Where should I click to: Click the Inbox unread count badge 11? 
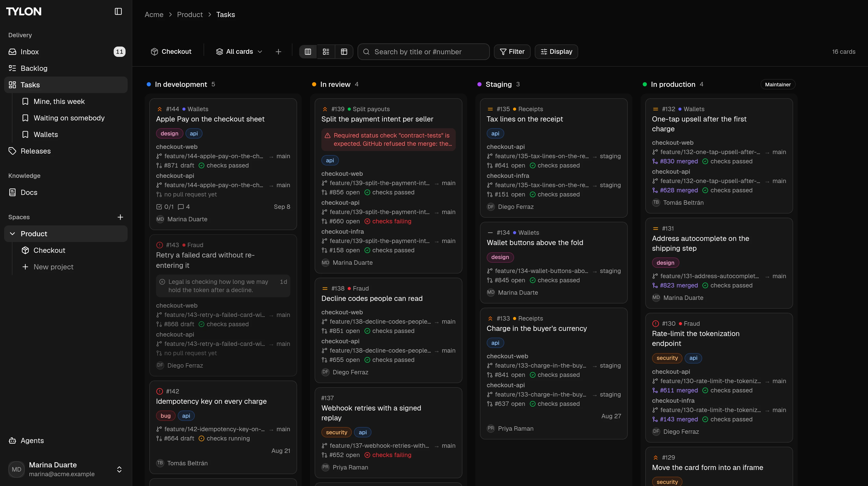(119, 52)
